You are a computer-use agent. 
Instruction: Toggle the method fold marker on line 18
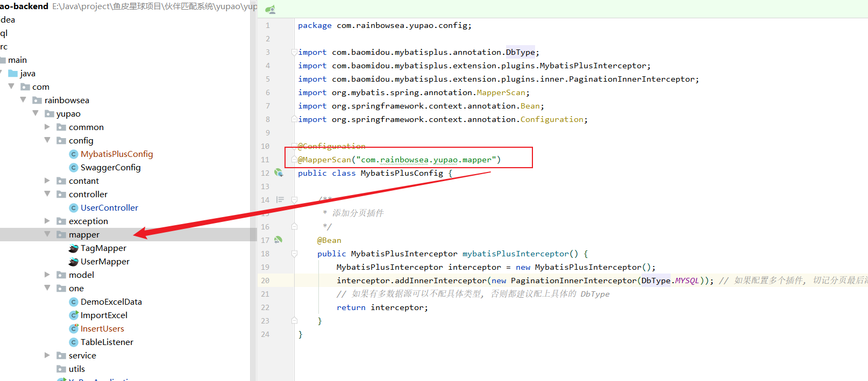pos(294,254)
